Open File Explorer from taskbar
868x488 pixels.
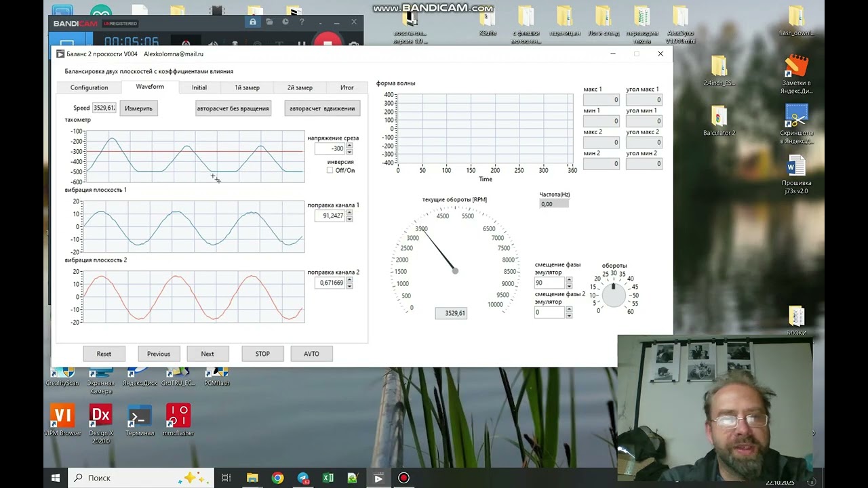pos(252,478)
